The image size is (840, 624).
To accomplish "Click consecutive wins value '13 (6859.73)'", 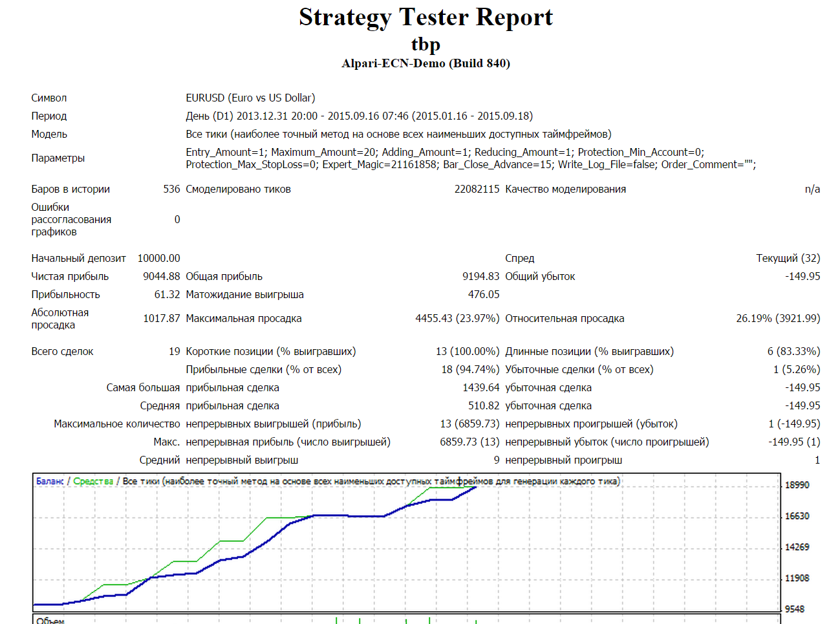I will tap(469, 424).
